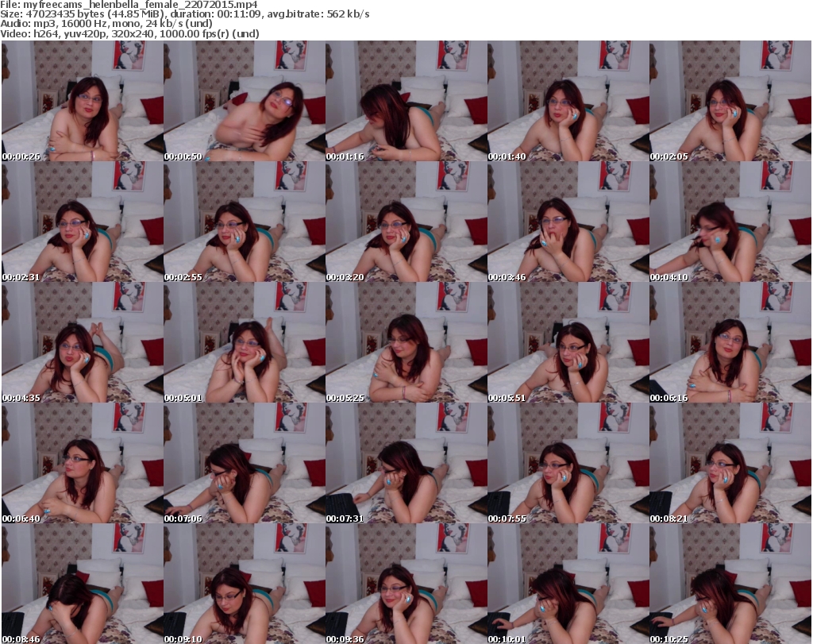Click the thumbnail stamped 00:07:06

(245, 464)
